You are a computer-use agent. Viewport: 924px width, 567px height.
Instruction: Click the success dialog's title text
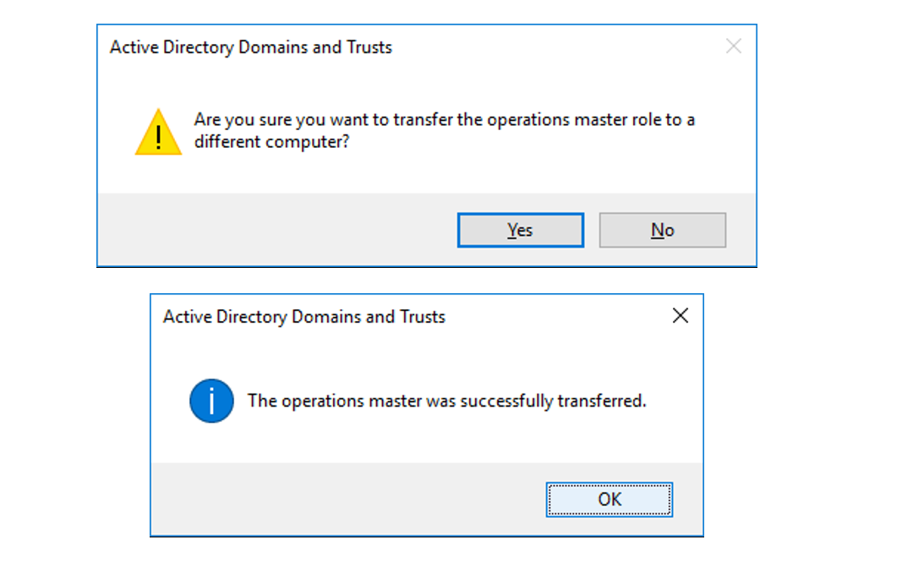coord(303,317)
